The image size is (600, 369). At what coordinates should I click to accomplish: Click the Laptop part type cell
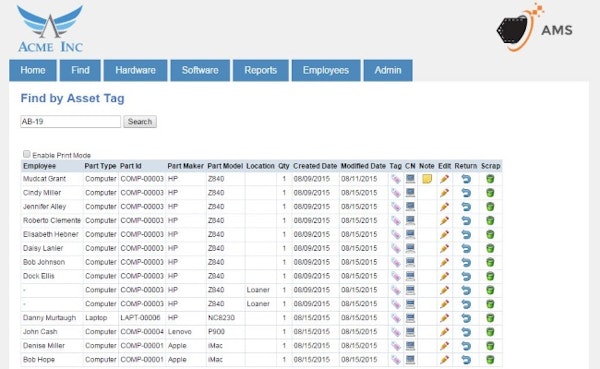point(96,318)
